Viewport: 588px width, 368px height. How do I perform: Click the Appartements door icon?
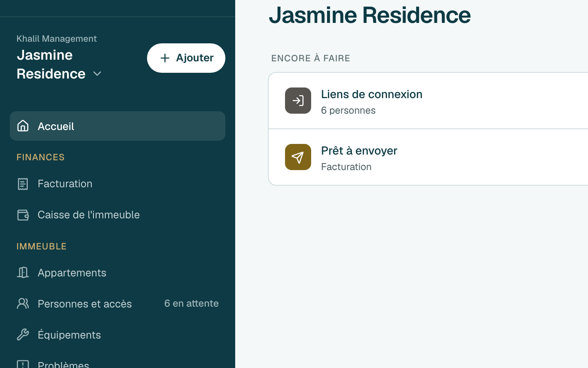coord(23,272)
